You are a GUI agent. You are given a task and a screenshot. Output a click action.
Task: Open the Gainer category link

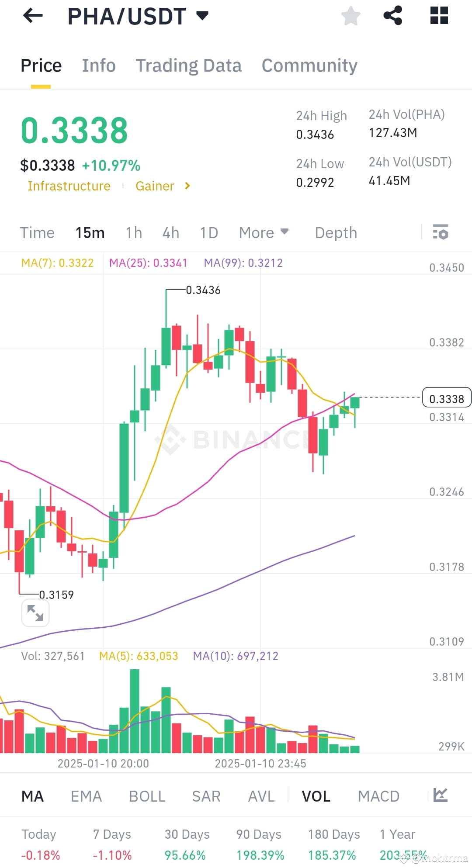pyautogui.click(x=155, y=186)
